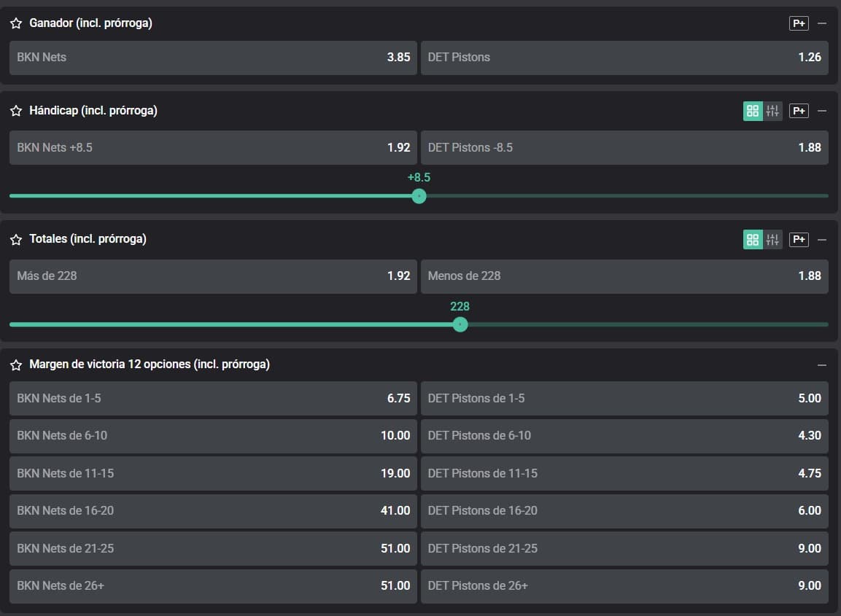Switch Hándicap to slider view
This screenshot has width=841, height=616.
[x=773, y=111]
